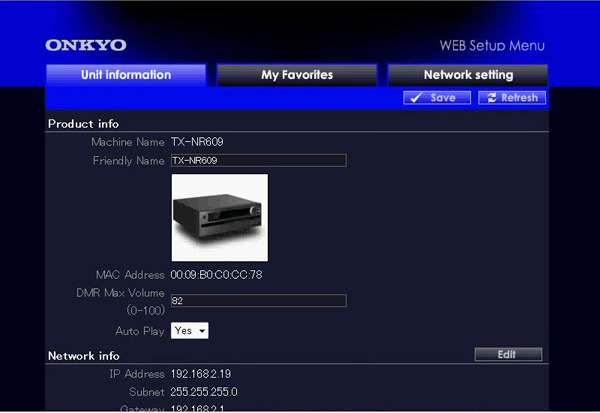The image size is (600, 413).
Task: Click the Auto Play label
Action: click(140, 331)
